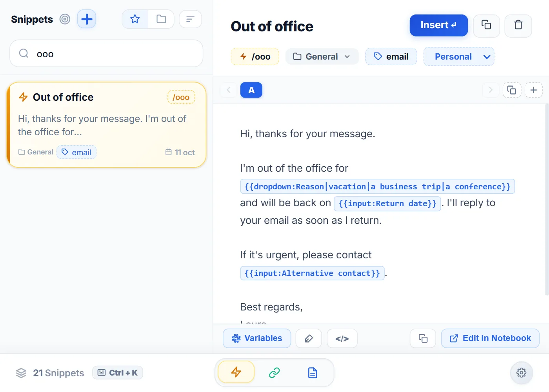
Task: Click the Ctrl + K shortcut badge
Action: (x=118, y=373)
